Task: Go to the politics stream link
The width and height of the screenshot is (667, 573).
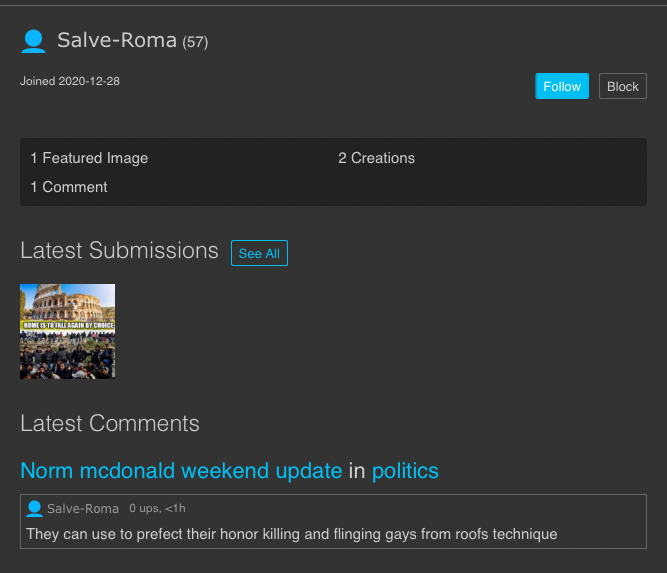Action: tap(405, 471)
